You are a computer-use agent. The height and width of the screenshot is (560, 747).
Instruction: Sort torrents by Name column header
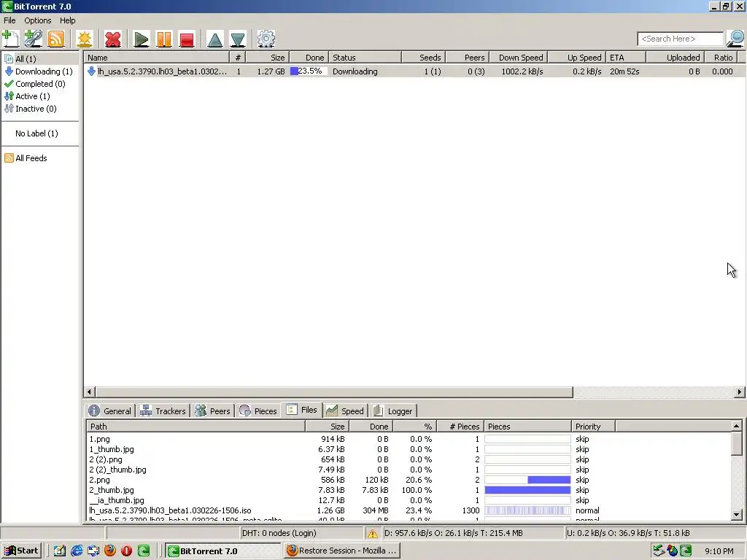pyautogui.click(x=157, y=58)
